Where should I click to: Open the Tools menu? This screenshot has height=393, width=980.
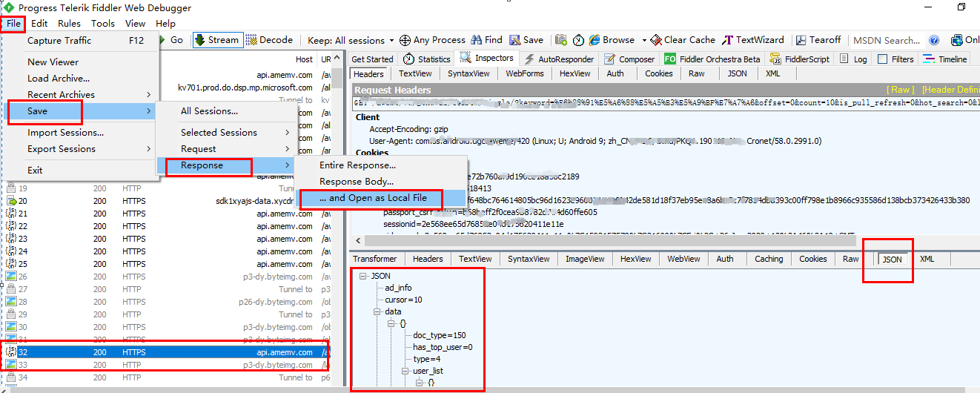coord(103,23)
